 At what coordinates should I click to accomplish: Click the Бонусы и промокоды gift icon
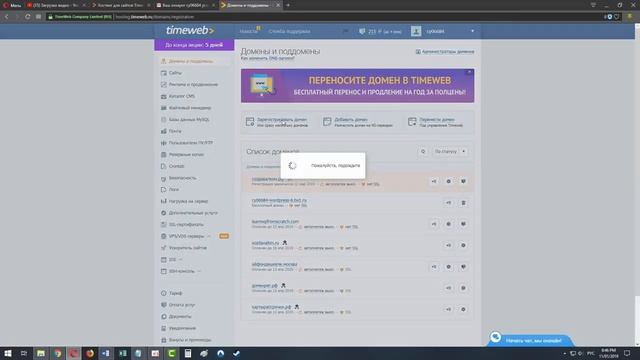tap(164, 340)
